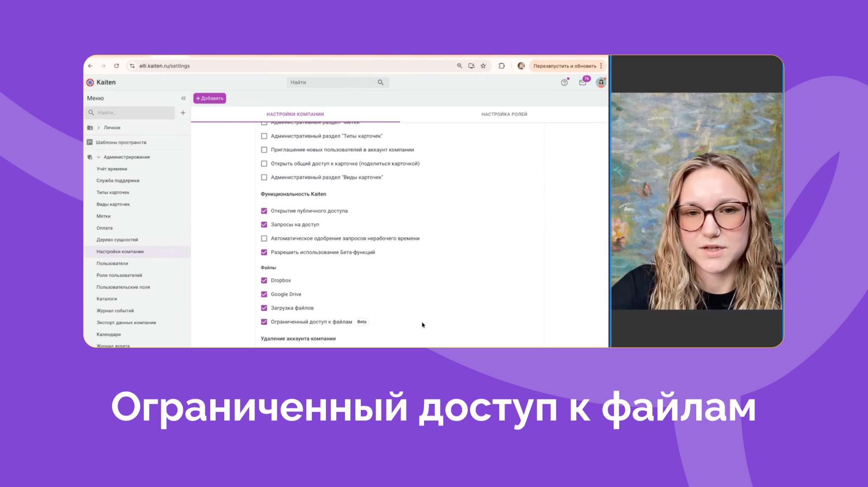The image size is (868, 487).
Task: Click the install app icon in address bar
Action: (472, 66)
